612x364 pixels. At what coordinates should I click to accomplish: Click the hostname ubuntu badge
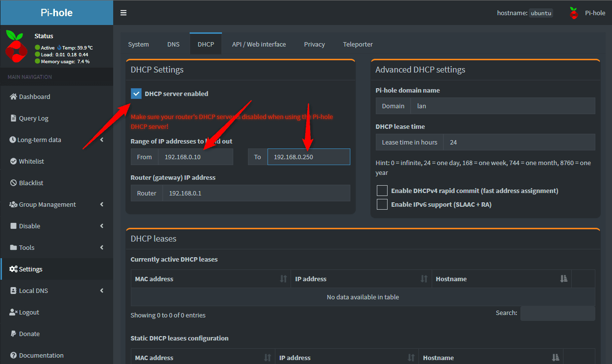tap(541, 13)
